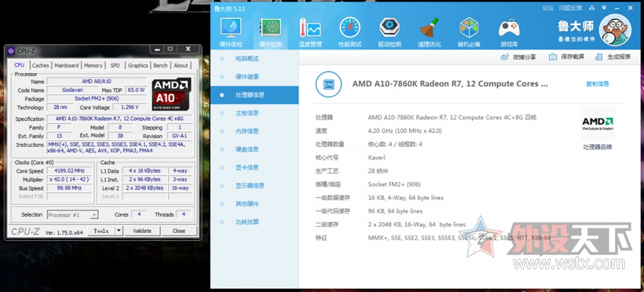Click the Multiplier value x 42.0 ( 14 - 42 )
The image size is (644, 292).
tap(69, 180)
